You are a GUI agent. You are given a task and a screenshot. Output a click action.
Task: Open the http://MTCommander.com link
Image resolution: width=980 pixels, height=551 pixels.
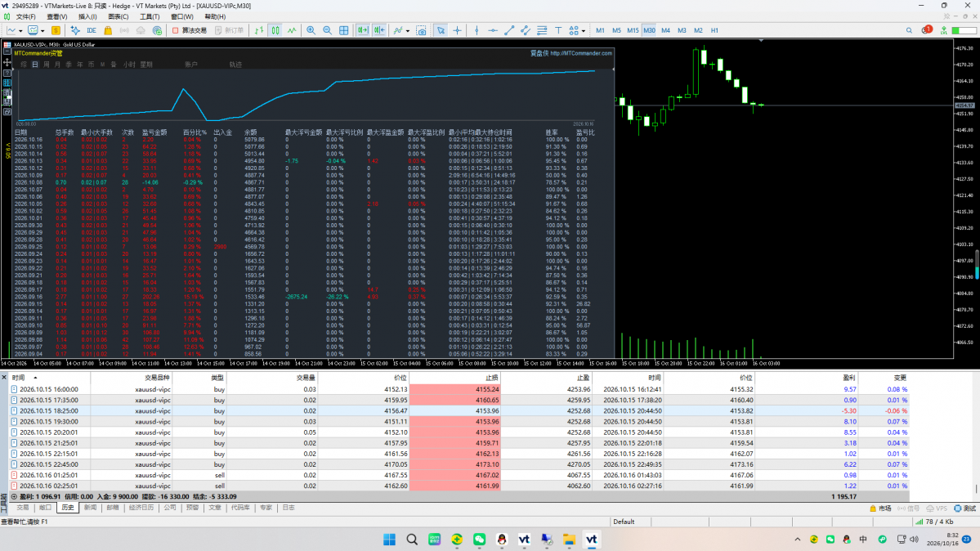[580, 53]
